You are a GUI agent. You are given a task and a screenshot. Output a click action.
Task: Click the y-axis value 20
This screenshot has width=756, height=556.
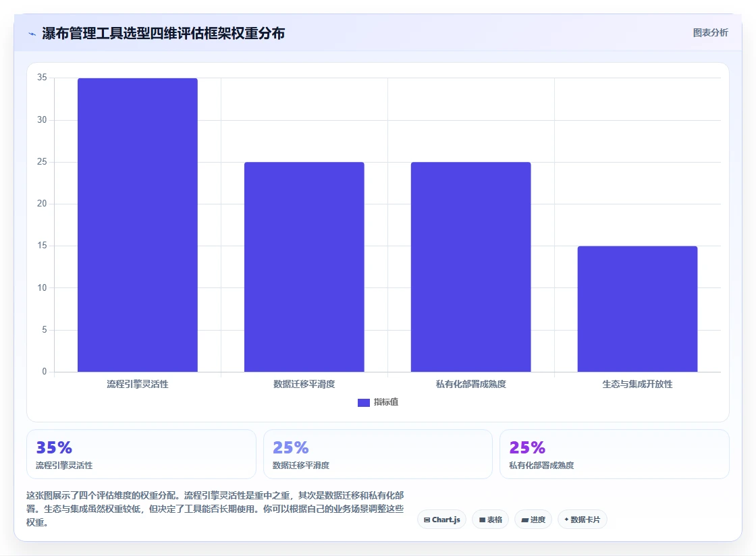42,204
